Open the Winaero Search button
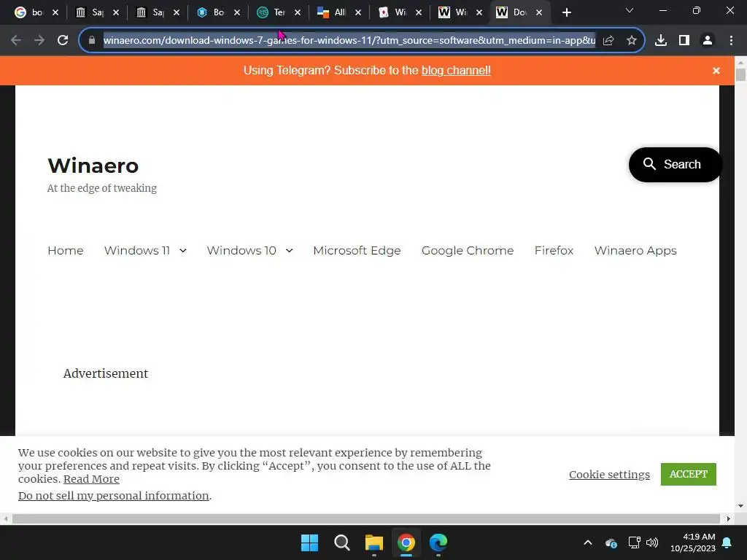747x560 pixels. click(x=674, y=164)
